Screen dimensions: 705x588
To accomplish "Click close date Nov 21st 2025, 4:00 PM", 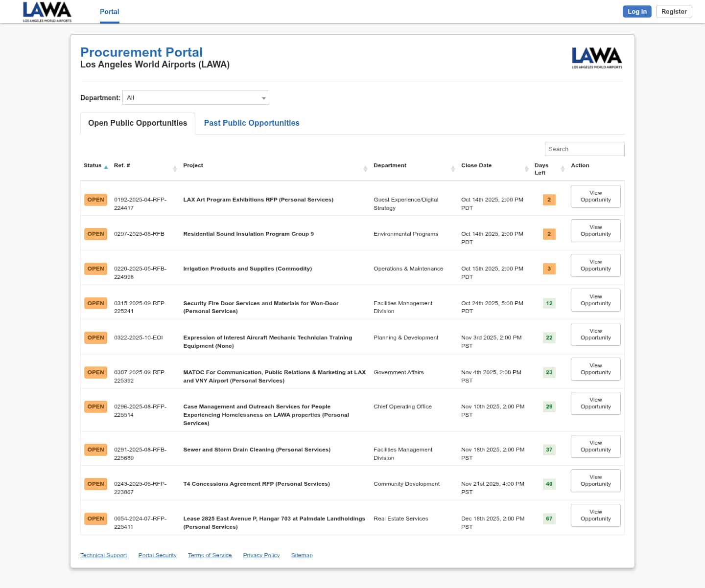I will point(493,488).
